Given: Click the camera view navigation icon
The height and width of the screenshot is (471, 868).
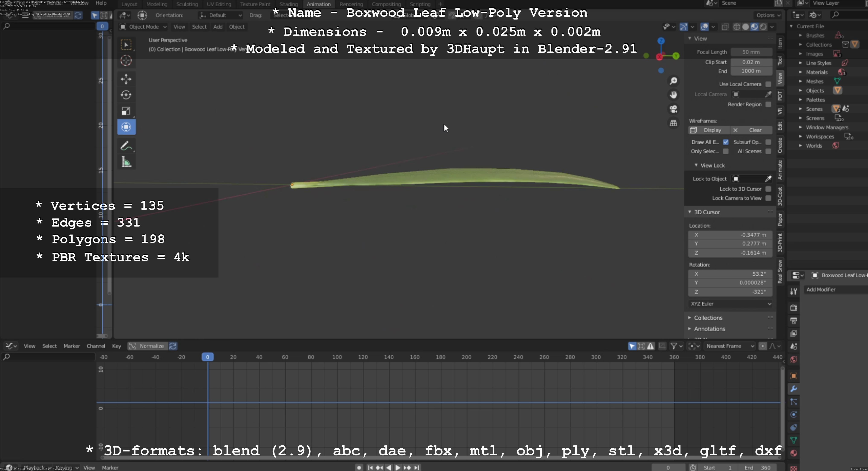Looking at the screenshot, I should (x=673, y=109).
